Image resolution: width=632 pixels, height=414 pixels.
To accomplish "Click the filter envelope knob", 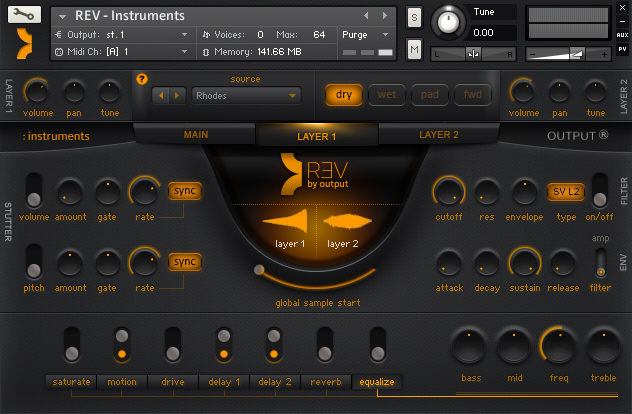I will coord(524,192).
